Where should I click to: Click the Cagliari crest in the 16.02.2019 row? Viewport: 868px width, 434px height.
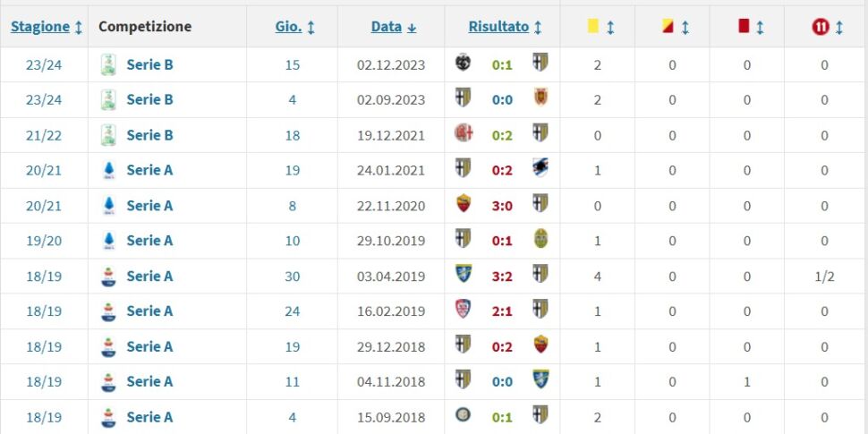(463, 311)
